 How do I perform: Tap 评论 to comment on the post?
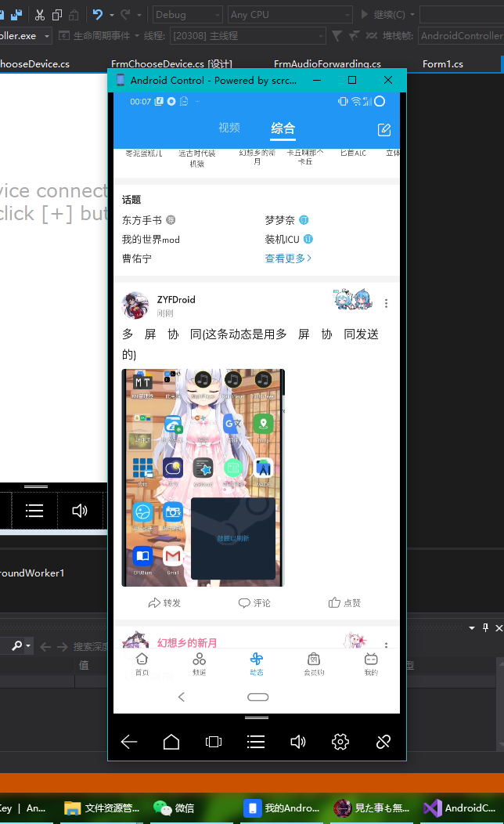[x=254, y=603]
